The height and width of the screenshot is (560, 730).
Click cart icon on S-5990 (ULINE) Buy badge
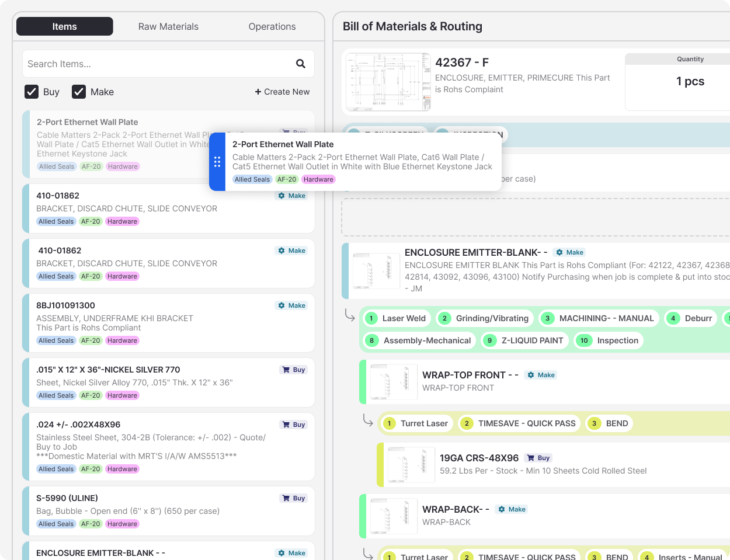click(x=286, y=498)
